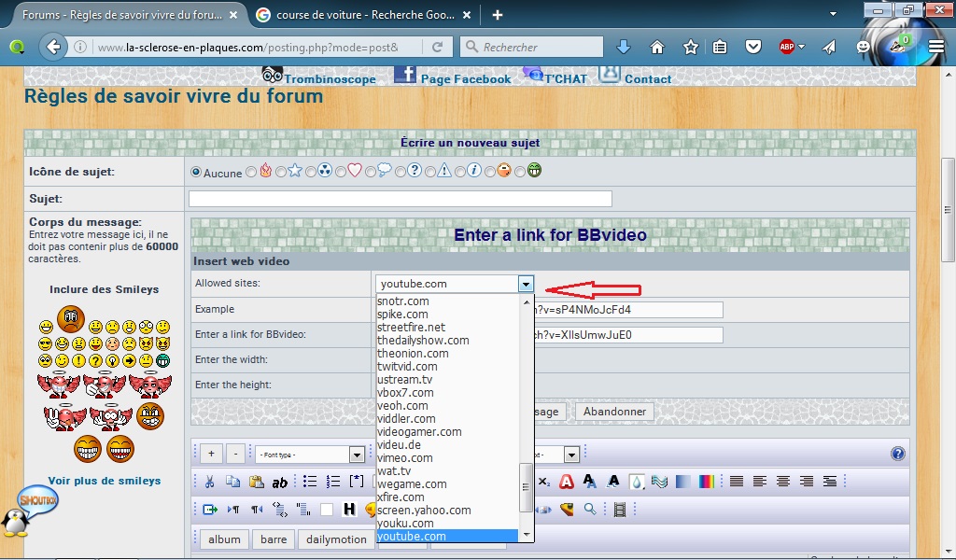Reload the page with the refresh icon
The image size is (956, 560).
pos(437,47)
